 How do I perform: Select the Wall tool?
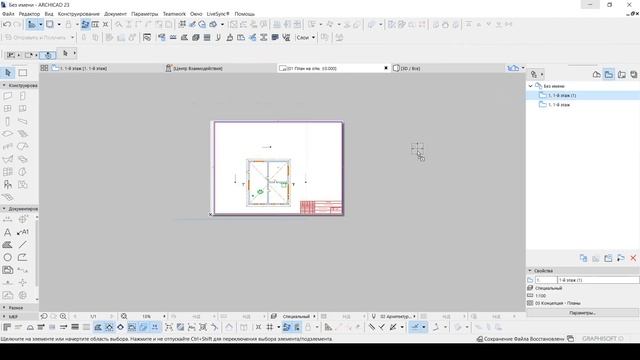8,96
